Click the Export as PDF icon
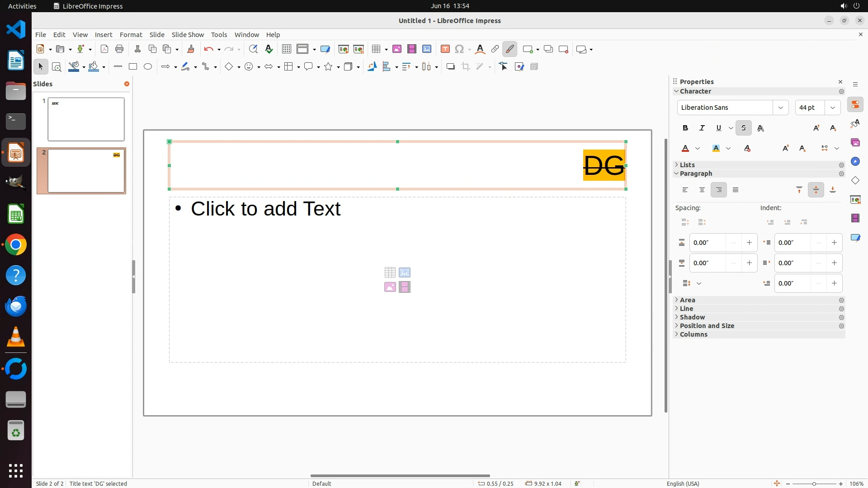 pos(104,49)
